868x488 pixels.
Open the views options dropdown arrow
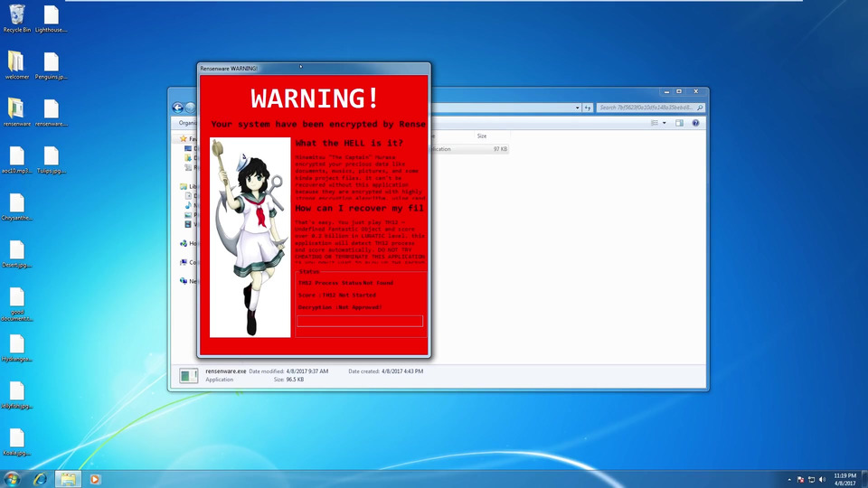665,123
